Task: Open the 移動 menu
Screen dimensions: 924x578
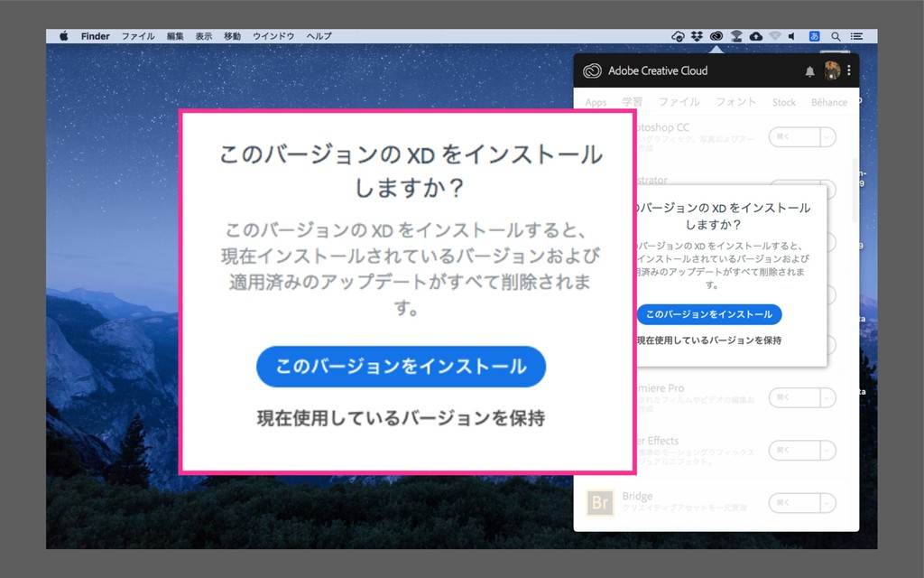Action: click(x=232, y=36)
